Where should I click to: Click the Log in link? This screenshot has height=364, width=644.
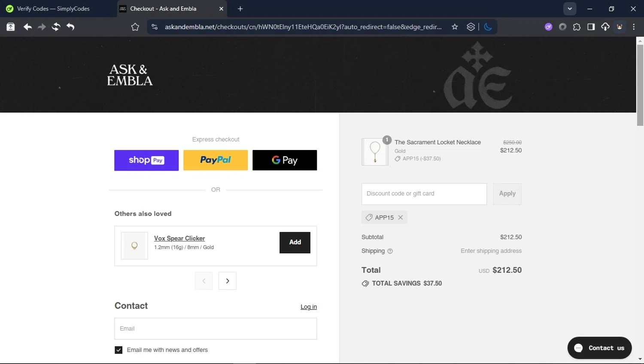click(309, 307)
